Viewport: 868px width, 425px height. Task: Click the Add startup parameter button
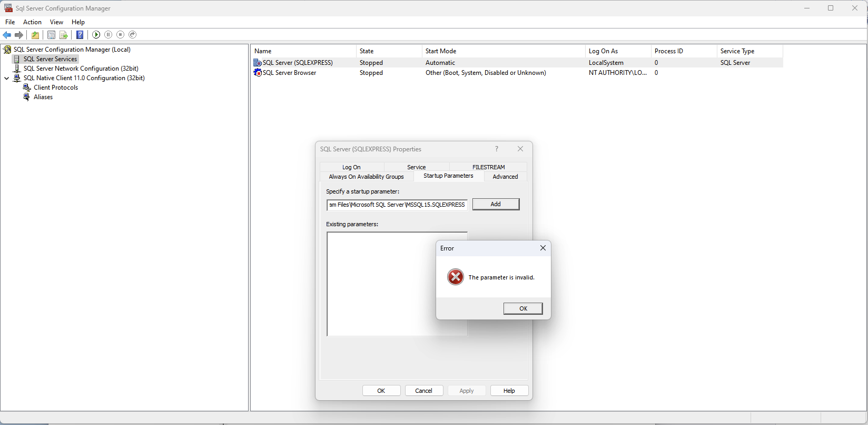(x=496, y=204)
